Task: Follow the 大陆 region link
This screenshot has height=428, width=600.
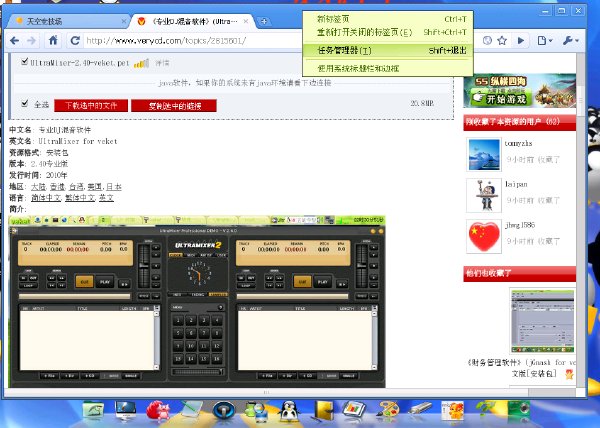Action: pyautogui.click(x=38, y=187)
